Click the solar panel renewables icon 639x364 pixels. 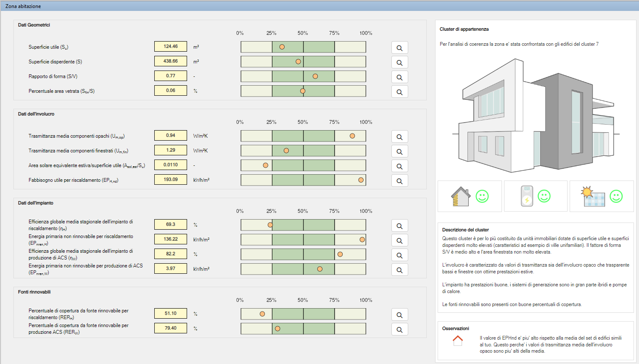(x=601, y=196)
